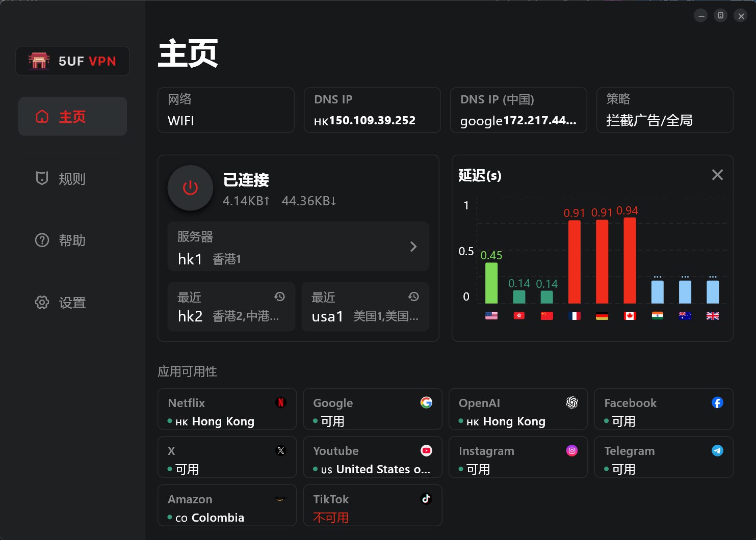Open the 规则 rules page
The width and height of the screenshot is (756, 540).
pyautogui.click(x=72, y=179)
